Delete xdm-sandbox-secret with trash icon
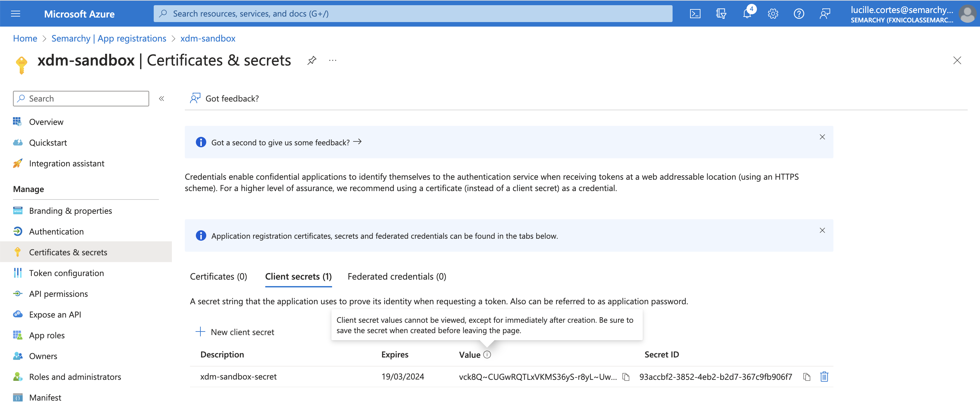The width and height of the screenshot is (980, 410). 824,377
